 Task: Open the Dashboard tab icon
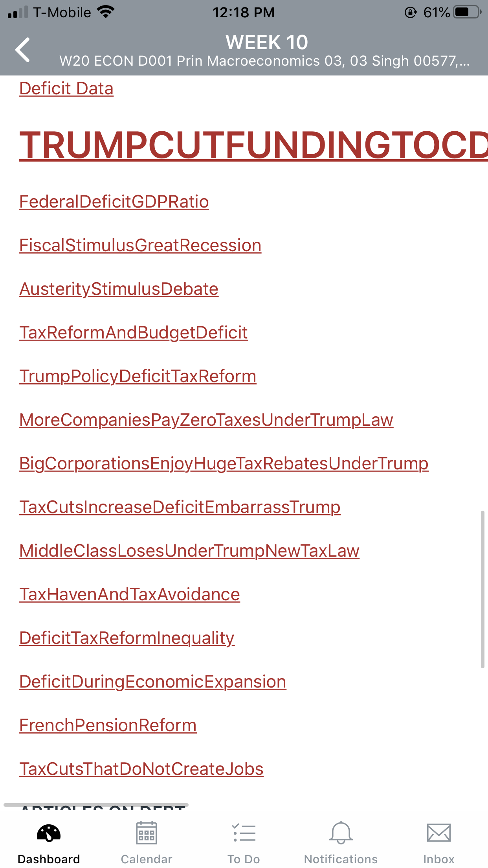(x=49, y=833)
